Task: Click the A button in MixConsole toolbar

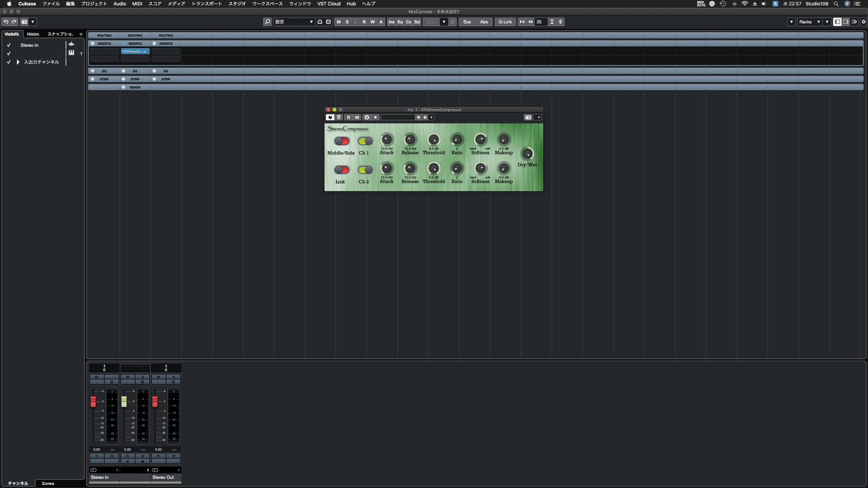Action: [x=381, y=22]
